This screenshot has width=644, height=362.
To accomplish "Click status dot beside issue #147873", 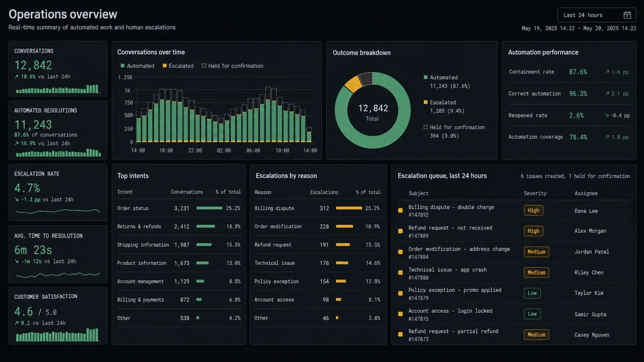I will [x=400, y=335].
